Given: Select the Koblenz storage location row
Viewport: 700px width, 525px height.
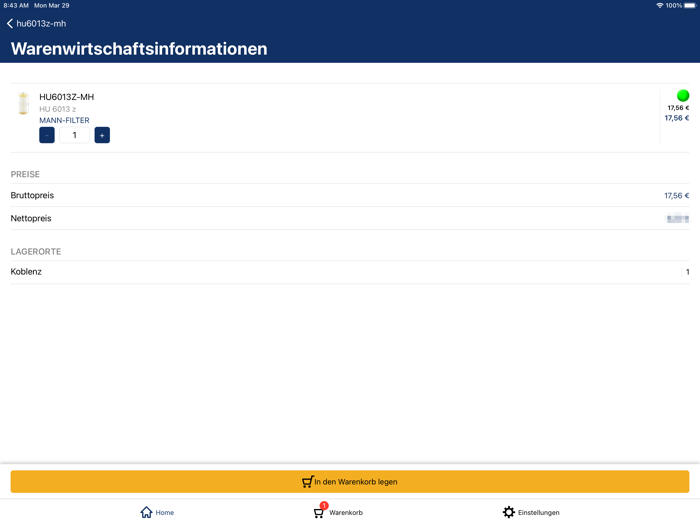Looking at the screenshot, I should click(x=350, y=272).
